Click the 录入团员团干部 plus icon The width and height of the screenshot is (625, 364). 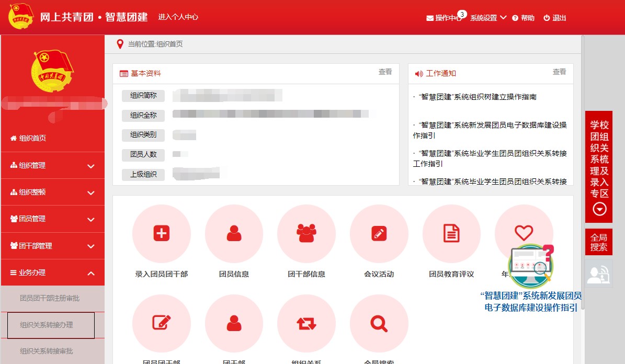[161, 233]
